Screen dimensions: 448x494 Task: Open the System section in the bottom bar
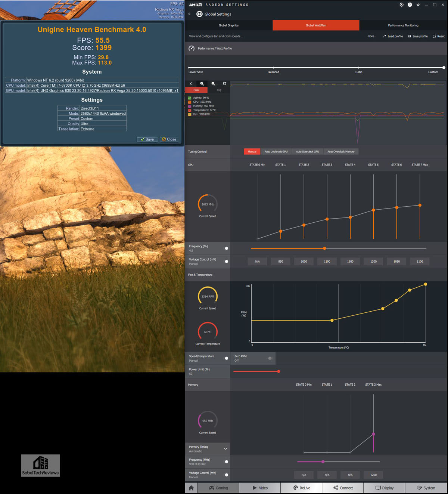[x=426, y=488]
